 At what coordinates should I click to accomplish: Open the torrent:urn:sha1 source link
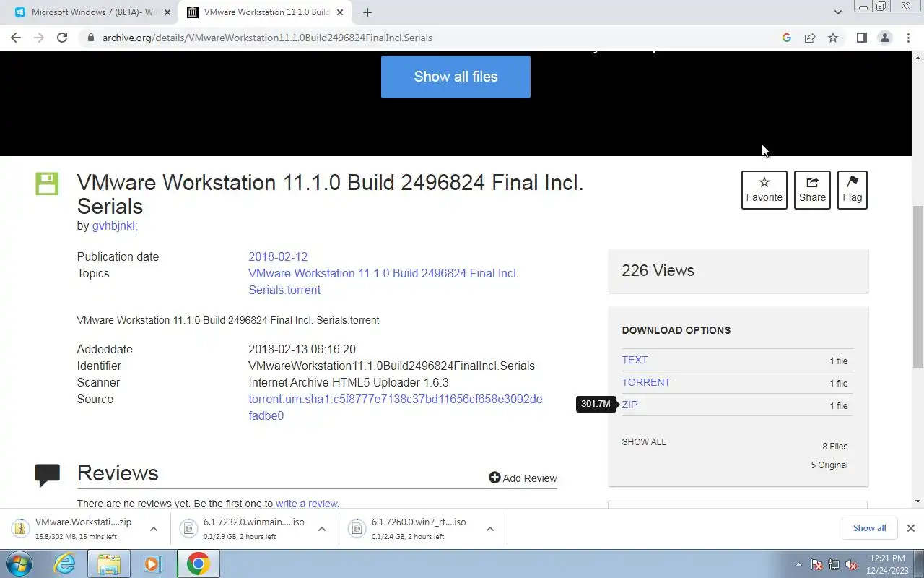395,407
